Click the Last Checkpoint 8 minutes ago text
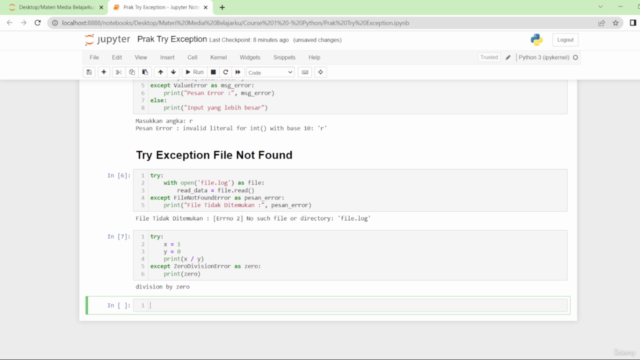The width and height of the screenshot is (640, 360). click(x=249, y=40)
